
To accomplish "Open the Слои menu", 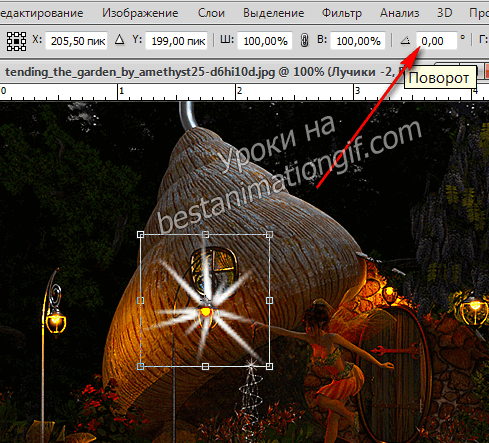I will (x=211, y=13).
